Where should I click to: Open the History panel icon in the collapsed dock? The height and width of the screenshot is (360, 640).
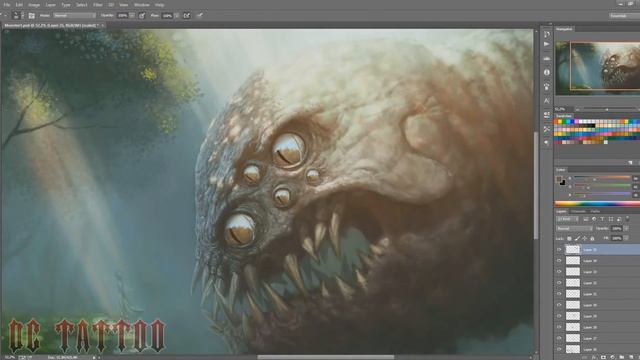coord(547,34)
